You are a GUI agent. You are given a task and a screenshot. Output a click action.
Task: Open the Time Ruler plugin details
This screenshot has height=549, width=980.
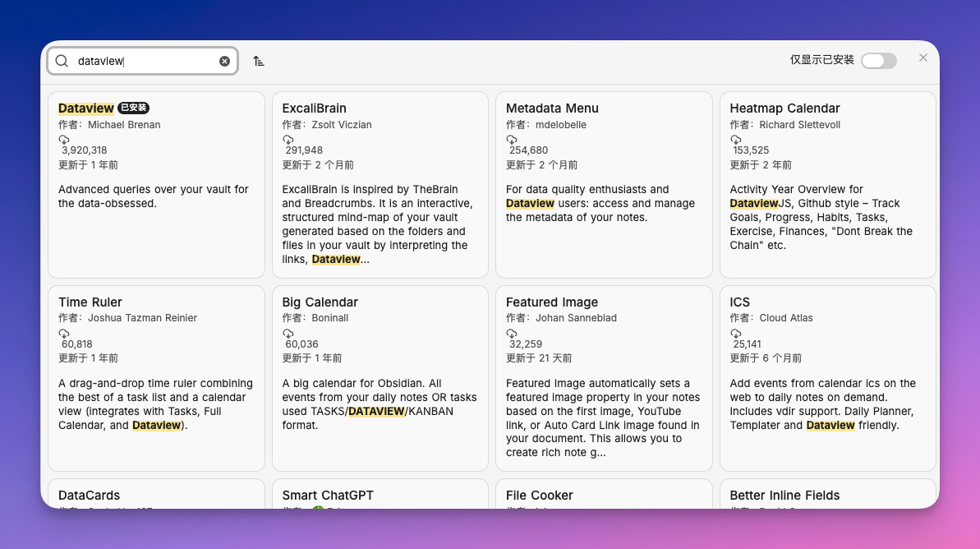(156, 378)
